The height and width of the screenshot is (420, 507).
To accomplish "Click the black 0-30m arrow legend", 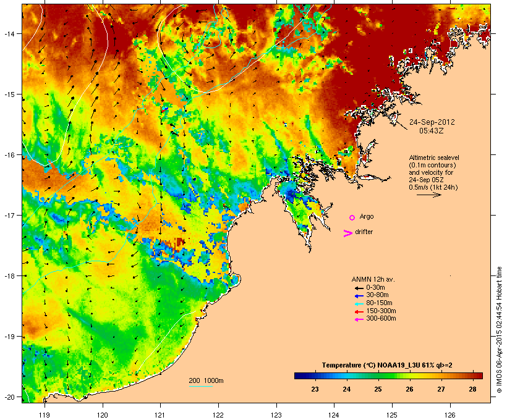I will (x=359, y=288).
